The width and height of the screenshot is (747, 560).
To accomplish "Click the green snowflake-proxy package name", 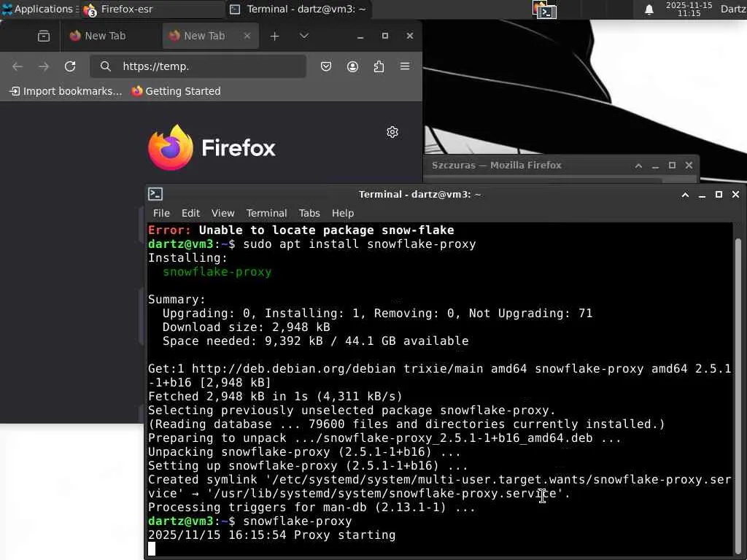I will tap(217, 271).
